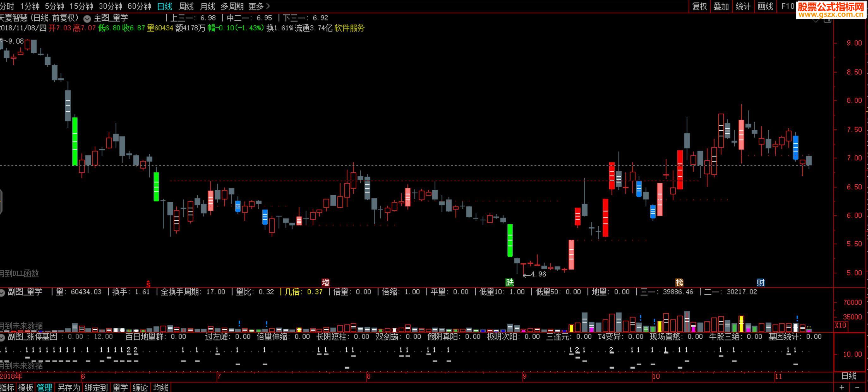Open the 副图_张停基因 sub-chart dropdown circle

coord(2,337)
